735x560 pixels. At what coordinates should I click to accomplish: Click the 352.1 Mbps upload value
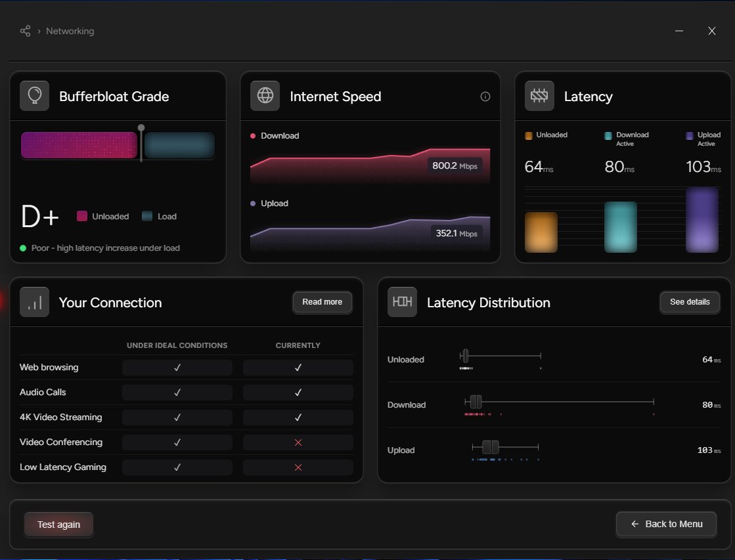(456, 233)
